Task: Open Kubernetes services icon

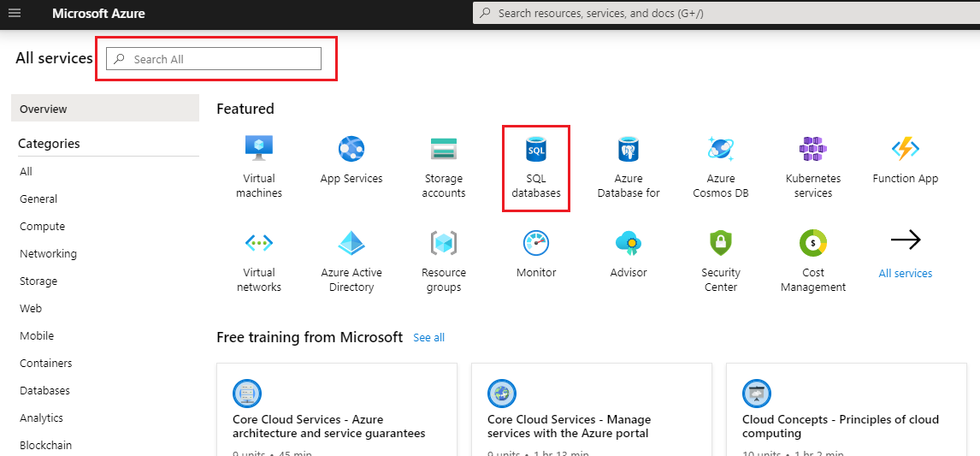Action: (813, 149)
